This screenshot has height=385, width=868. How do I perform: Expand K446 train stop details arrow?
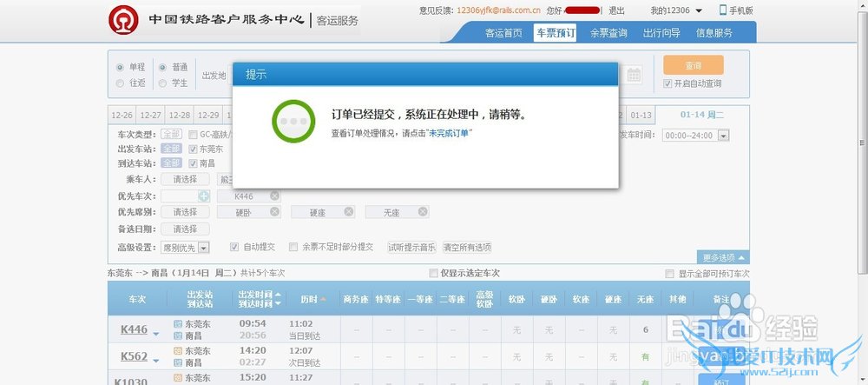click(x=156, y=334)
